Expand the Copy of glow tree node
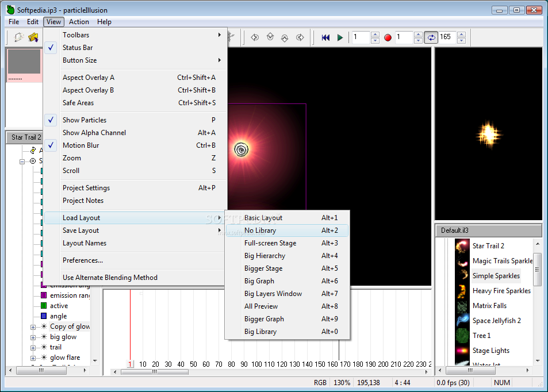This screenshot has height=392, width=548. [x=33, y=327]
